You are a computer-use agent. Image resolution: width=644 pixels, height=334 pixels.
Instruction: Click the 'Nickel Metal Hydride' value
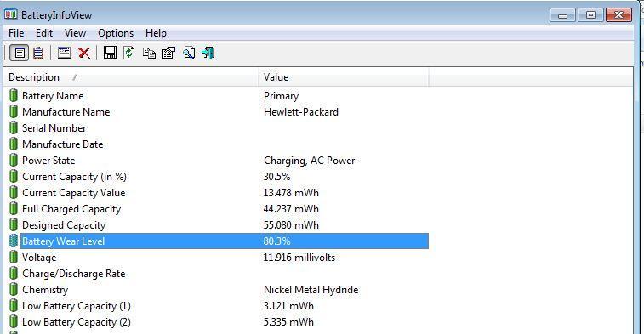pos(311,289)
